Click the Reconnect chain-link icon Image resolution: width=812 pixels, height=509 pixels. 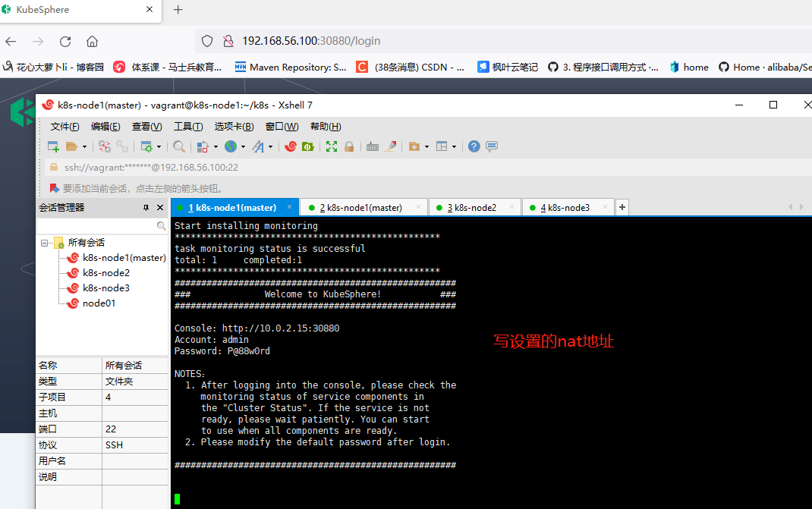122,146
